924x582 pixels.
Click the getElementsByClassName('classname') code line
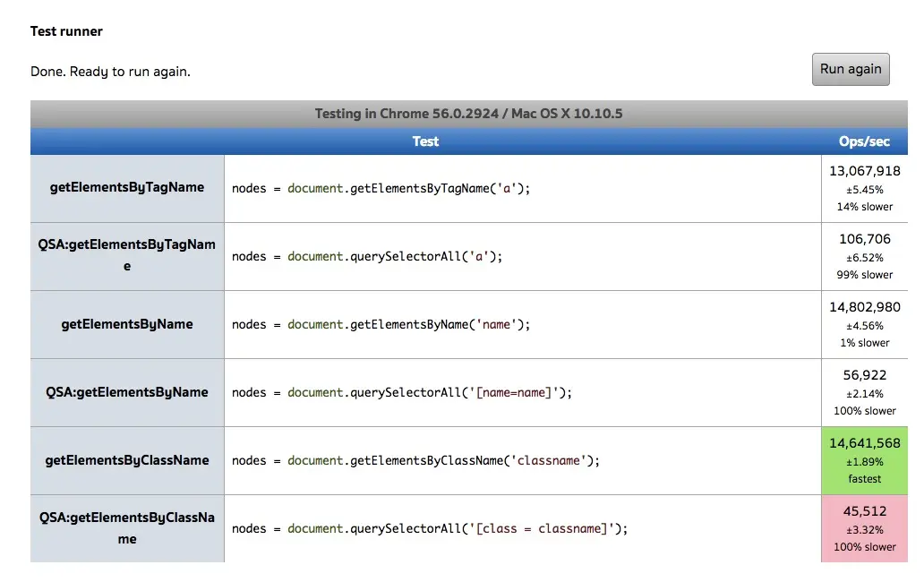[x=415, y=460]
